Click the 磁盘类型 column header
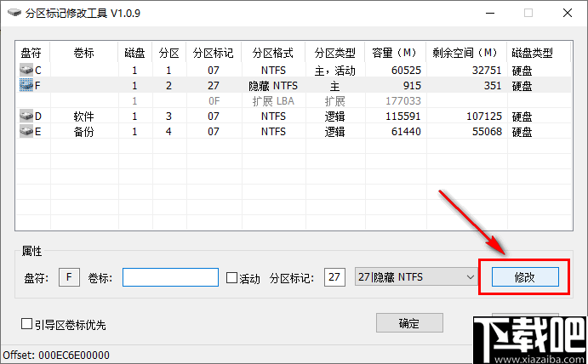Viewport: 588px width, 364px height. click(539, 53)
